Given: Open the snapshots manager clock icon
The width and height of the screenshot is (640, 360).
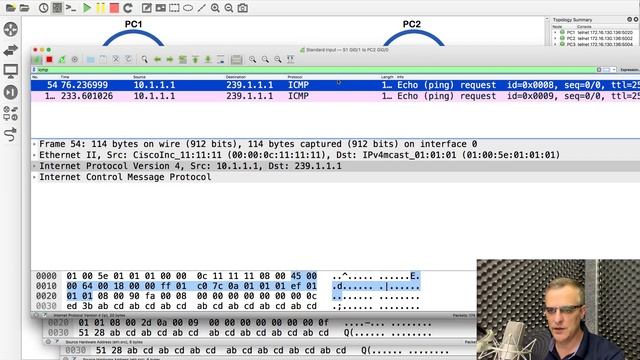Looking at the screenshot, I should pyautogui.click(x=43, y=8).
